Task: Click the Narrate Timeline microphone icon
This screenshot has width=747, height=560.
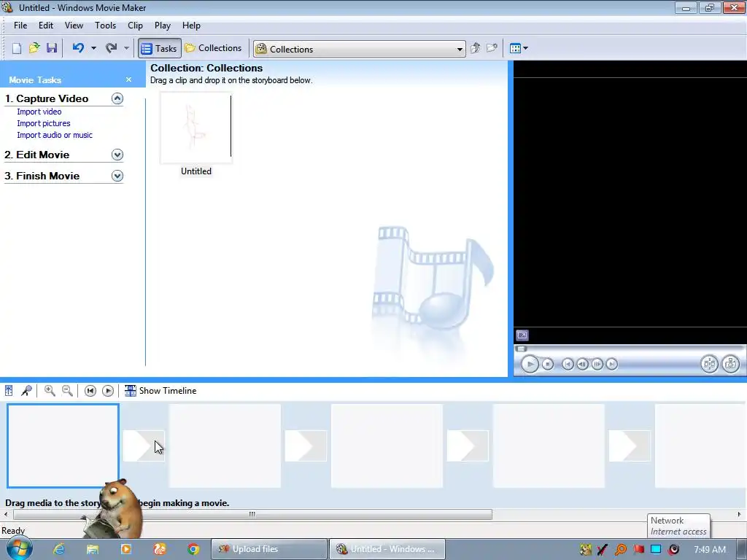Action: click(x=26, y=391)
